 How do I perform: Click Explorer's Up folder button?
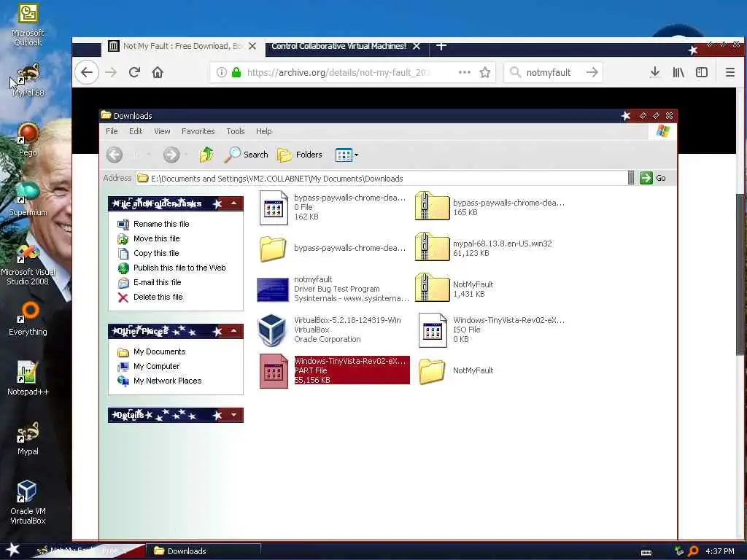click(x=206, y=155)
